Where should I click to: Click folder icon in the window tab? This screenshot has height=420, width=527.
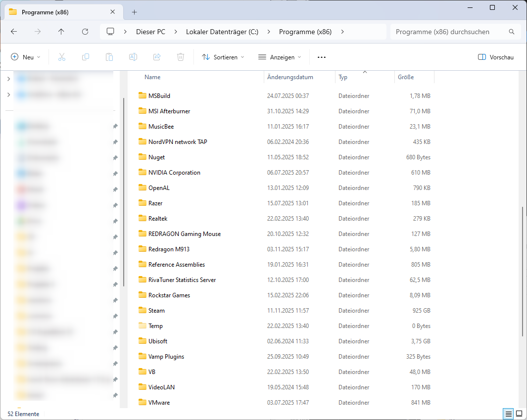(13, 12)
